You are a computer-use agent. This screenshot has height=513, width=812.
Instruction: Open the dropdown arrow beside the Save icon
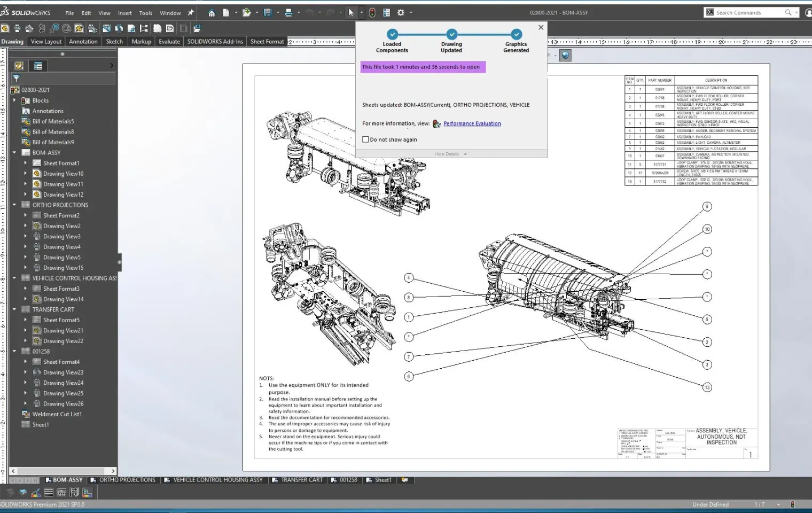[x=277, y=13]
